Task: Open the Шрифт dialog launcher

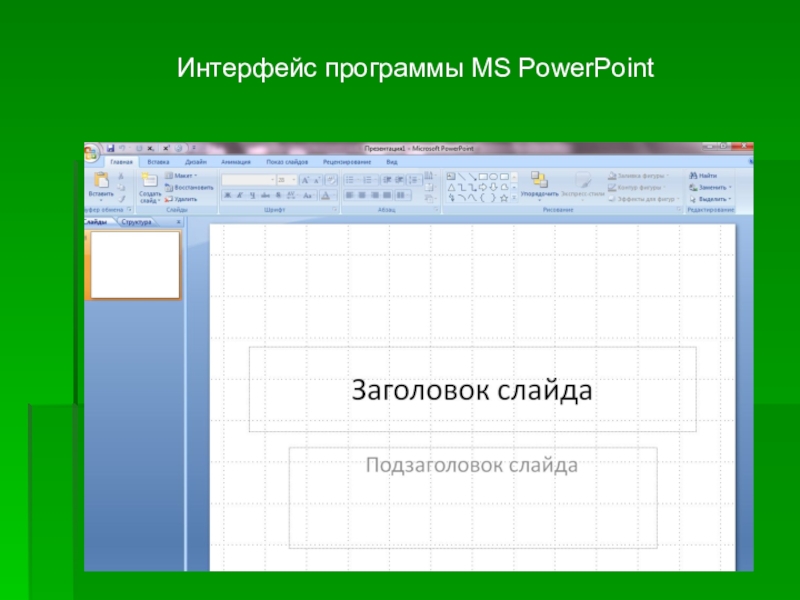Action: (335, 210)
